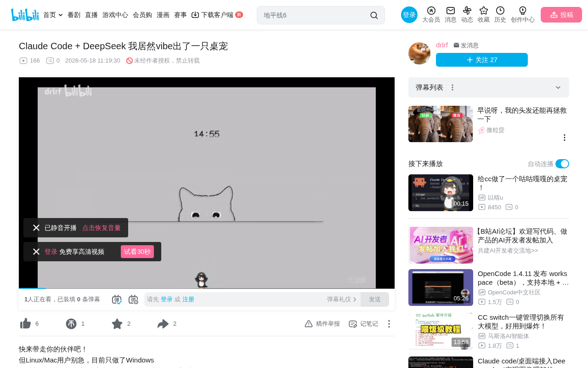588x368 pixels.
Task: Open OpenCode中文社区 uploader link
Action: click(x=514, y=292)
